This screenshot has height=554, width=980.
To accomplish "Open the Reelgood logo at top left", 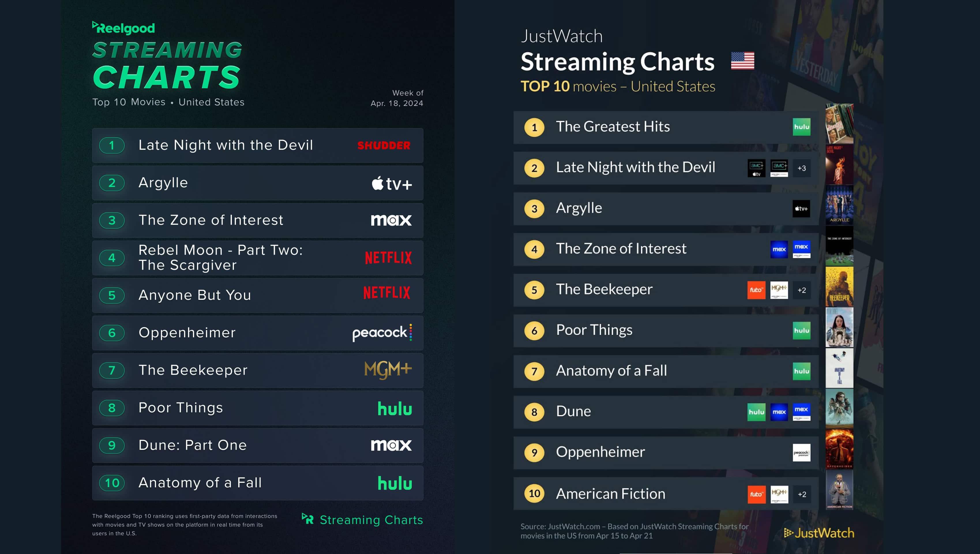I will click(124, 28).
